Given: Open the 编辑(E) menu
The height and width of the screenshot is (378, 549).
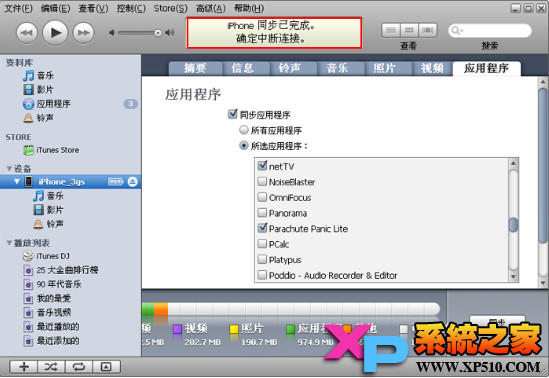Looking at the screenshot, I should click(x=55, y=8).
